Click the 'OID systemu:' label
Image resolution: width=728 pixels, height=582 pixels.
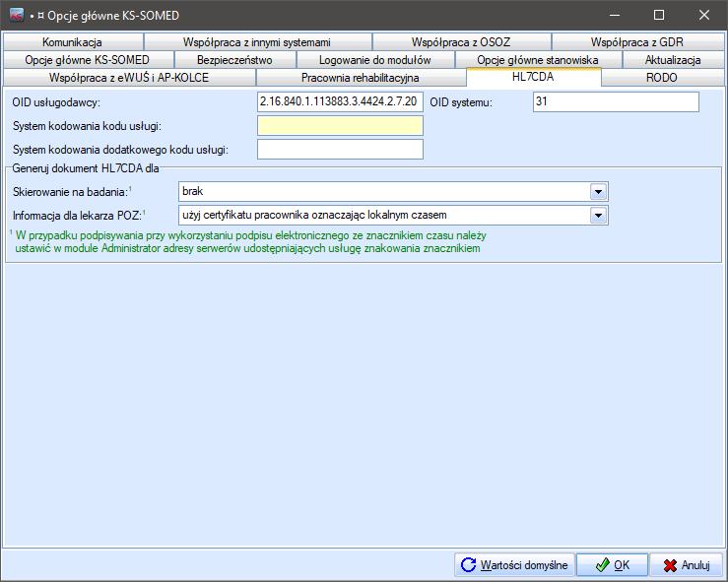click(461, 102)
